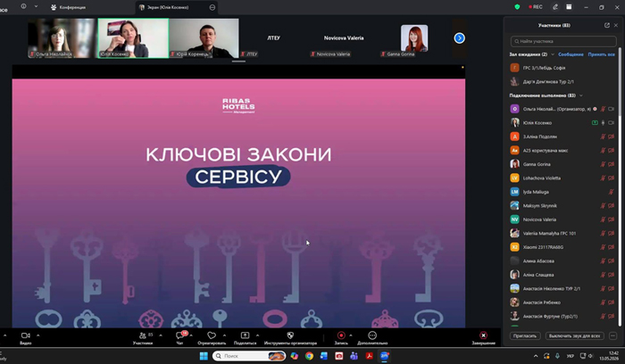
Task: Click Принять все to admit everyone
Action: [602, 54]
